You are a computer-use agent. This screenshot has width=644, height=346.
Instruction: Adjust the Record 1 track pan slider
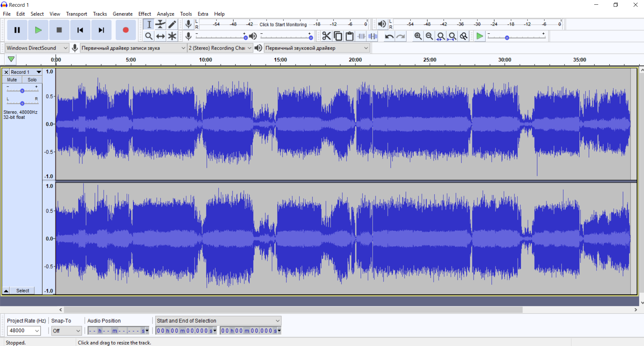click(x=22, y=102)
